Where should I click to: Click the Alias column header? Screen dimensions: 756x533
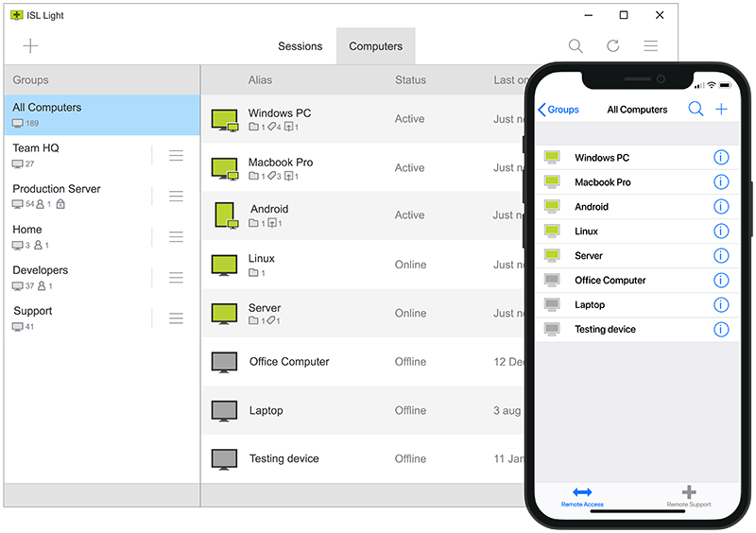[260, 80]
